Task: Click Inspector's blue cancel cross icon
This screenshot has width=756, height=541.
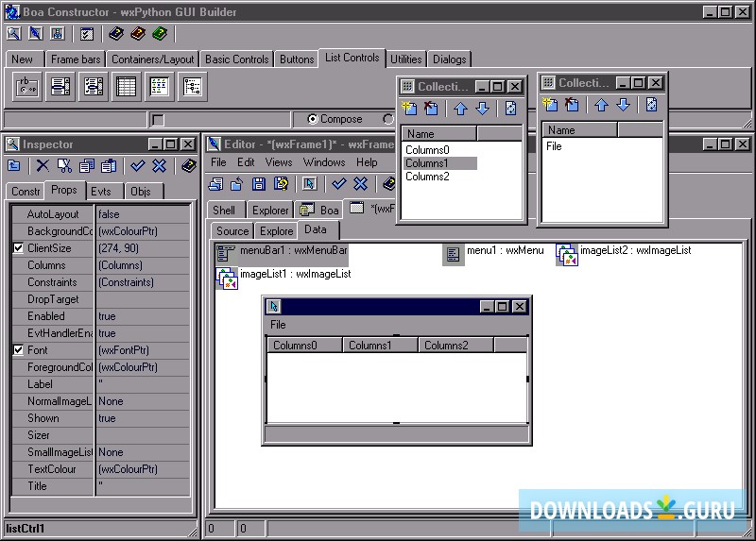Action: click(x=160, y=166)
